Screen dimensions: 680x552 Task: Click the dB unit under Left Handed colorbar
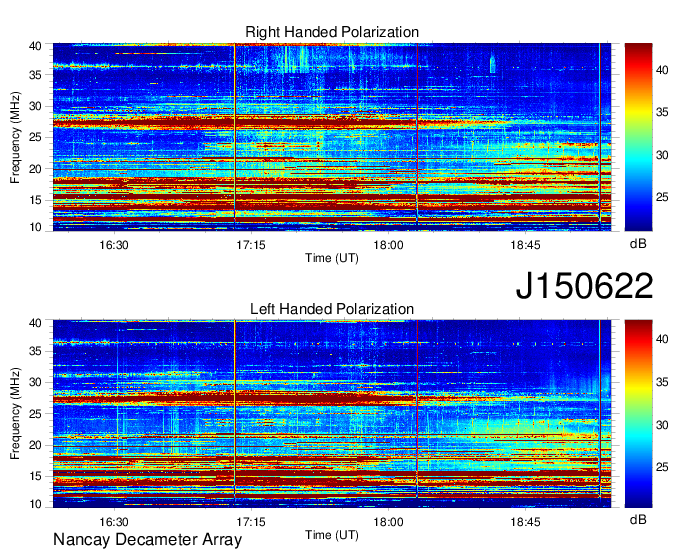click(x=638, y=520)
